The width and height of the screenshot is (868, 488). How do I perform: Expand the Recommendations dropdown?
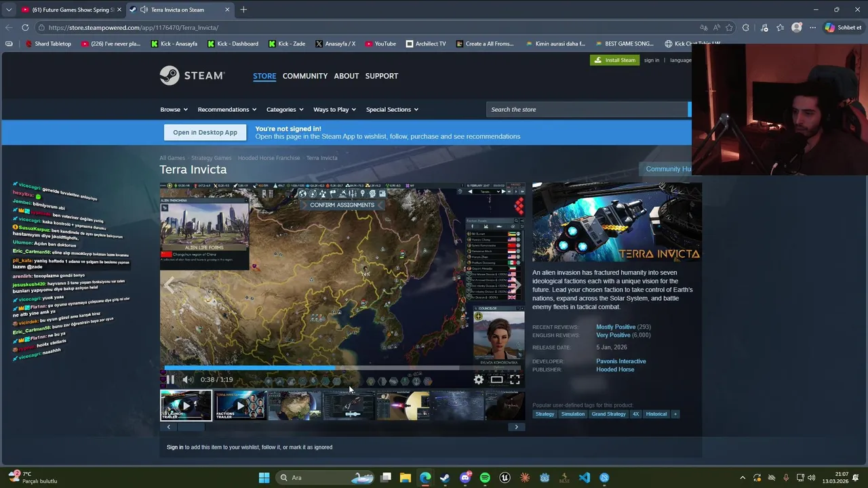tap(227, 109)
